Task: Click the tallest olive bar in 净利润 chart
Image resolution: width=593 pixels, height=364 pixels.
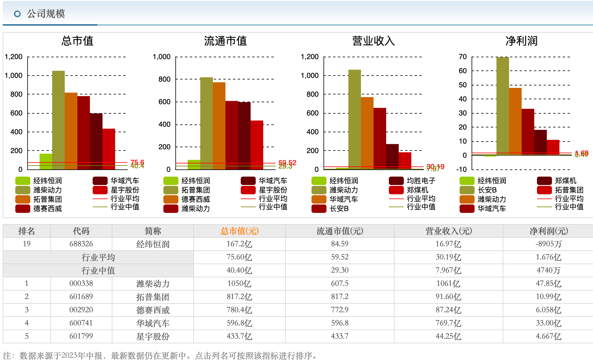Action: click(x=503, y=106)
